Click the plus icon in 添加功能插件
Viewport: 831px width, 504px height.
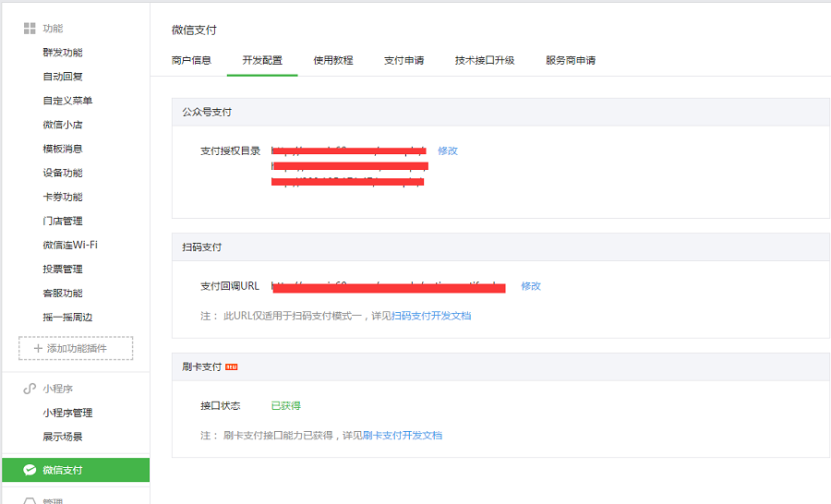38,348
